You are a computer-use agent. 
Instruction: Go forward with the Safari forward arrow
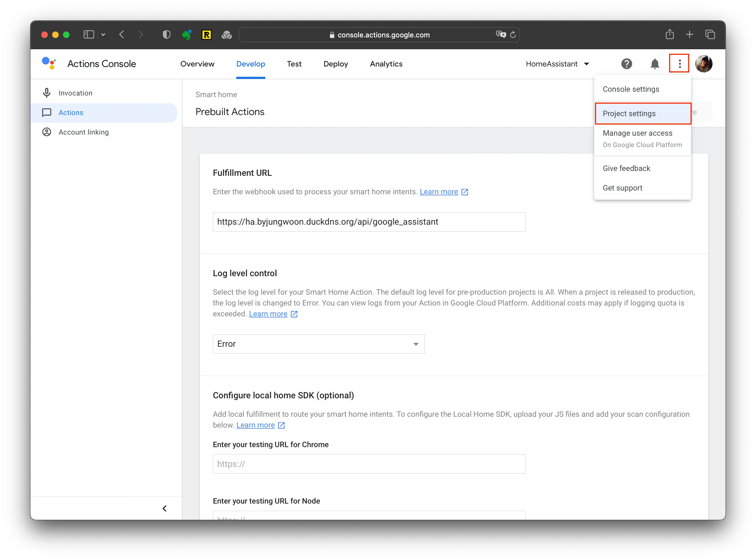(x=141, y=34)
